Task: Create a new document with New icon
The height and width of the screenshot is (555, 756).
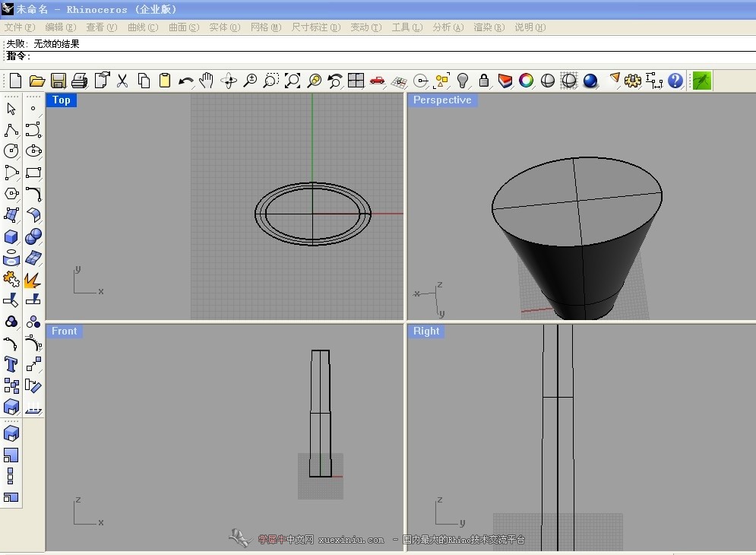Action: tap(15, 81)
